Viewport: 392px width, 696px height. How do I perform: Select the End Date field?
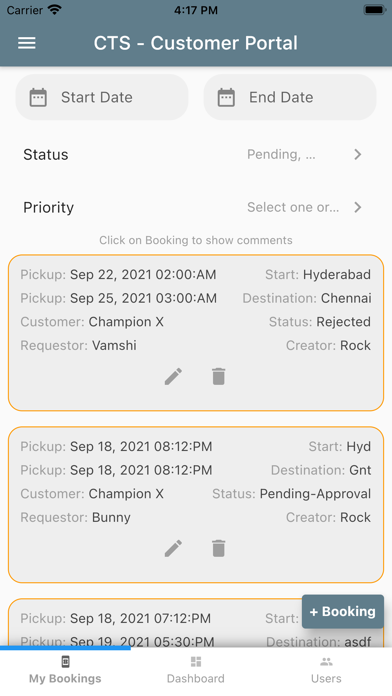click(x=290, y=97)
